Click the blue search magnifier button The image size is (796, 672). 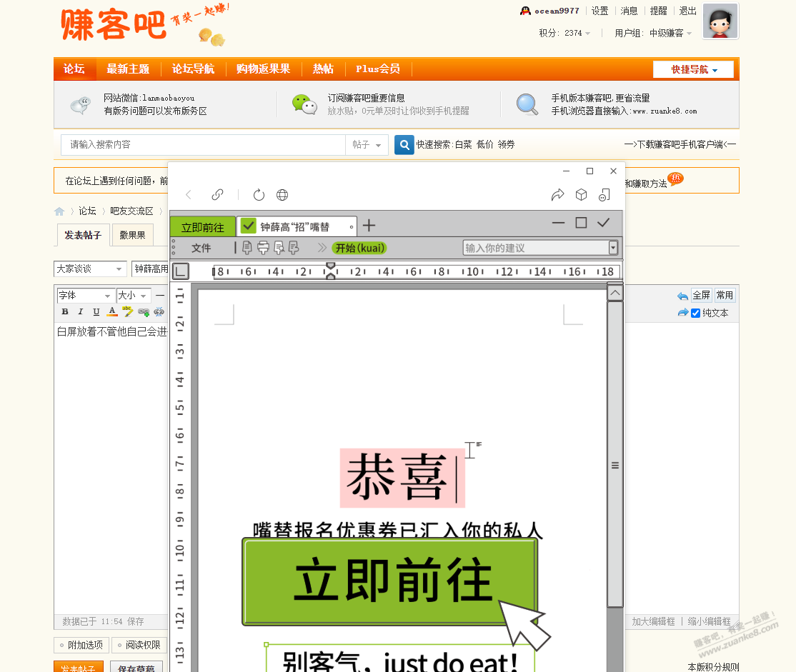pos(404,144)
